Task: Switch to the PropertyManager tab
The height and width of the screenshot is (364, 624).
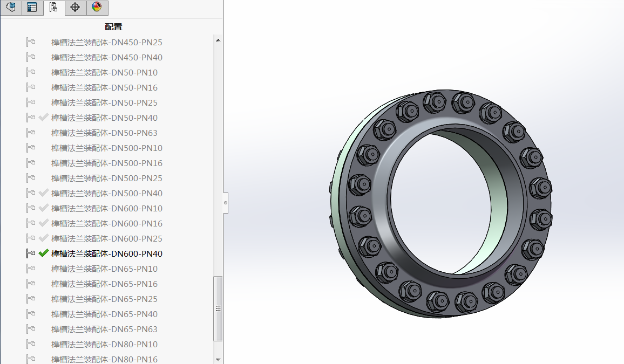Action: tap(32, 7)
